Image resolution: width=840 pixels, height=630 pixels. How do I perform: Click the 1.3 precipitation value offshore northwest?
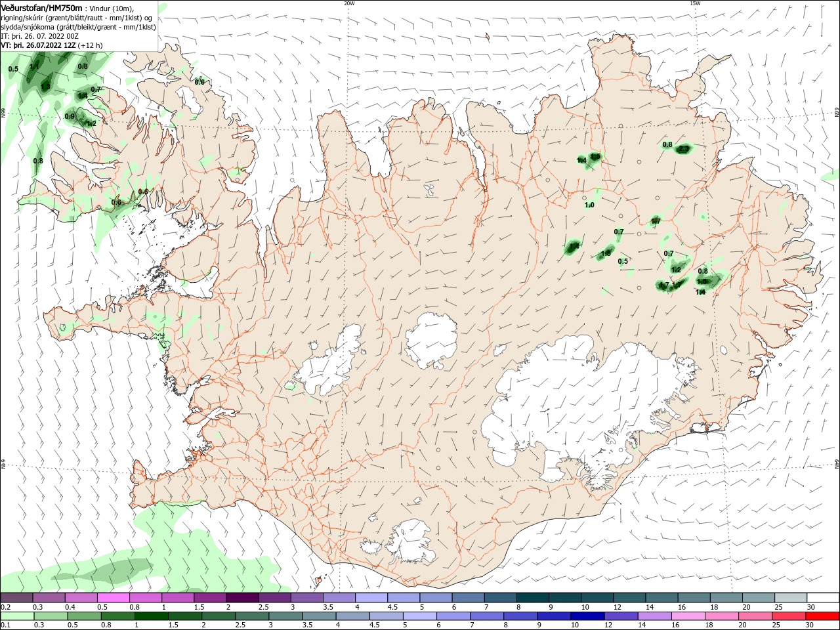(45, 87)
